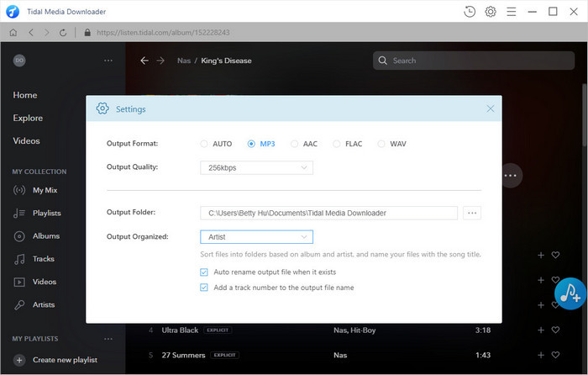The width and height of the screenshot is (588, 375).
Task: Click the floating add music button
Action: pyautogui.click(x=570, y=292)
